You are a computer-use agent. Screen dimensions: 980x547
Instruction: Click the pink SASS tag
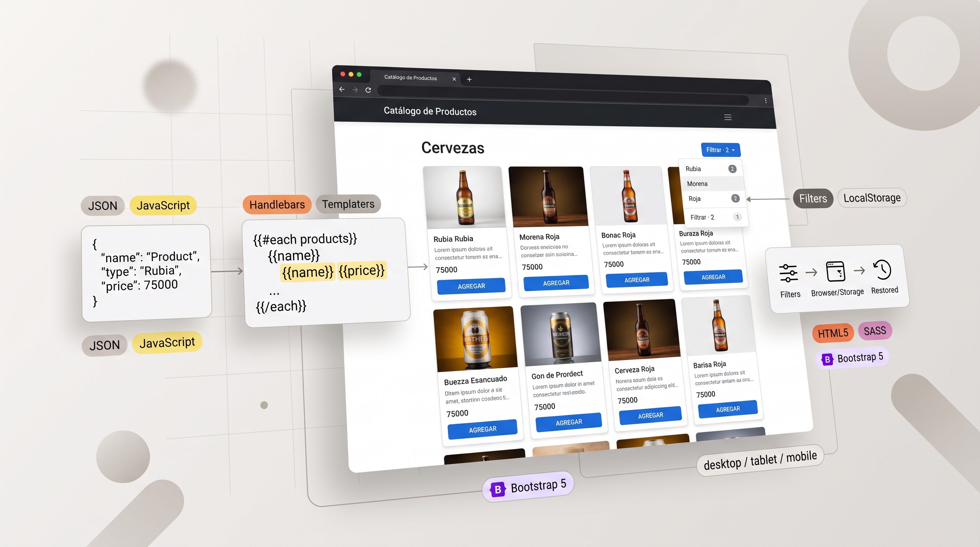[x=875, y=330]
